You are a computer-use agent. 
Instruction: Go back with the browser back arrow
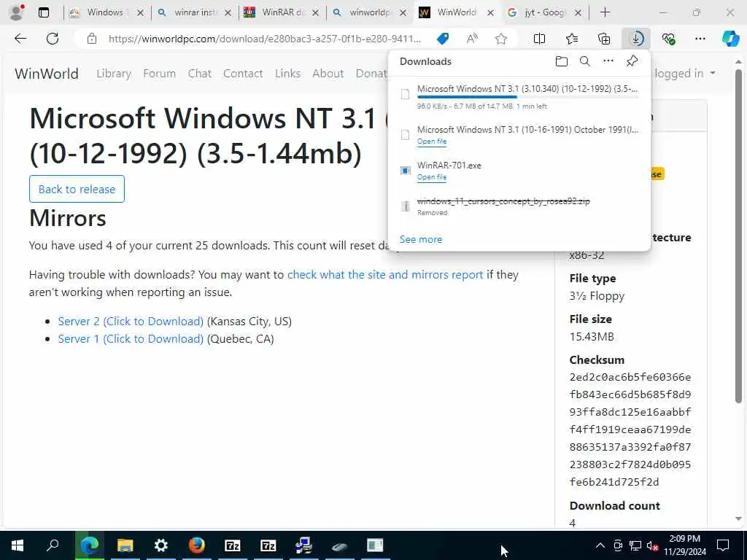(20, 39)
